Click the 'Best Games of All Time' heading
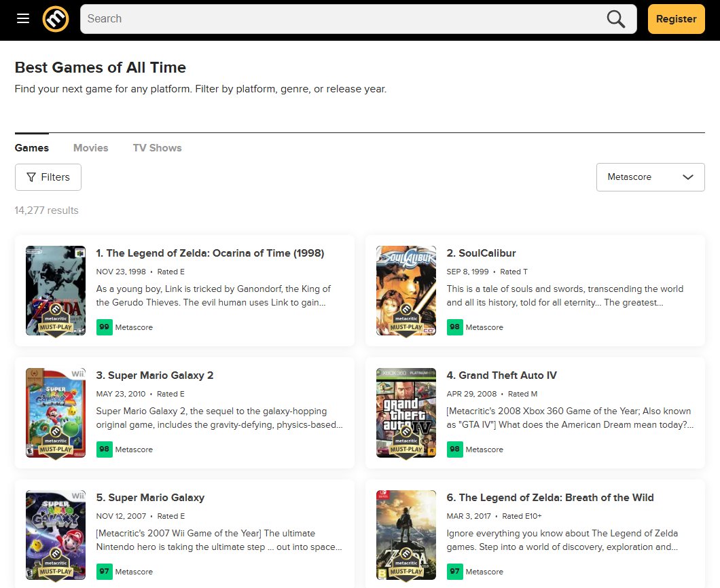Screen dimensions: 720x588 (101, 67)
